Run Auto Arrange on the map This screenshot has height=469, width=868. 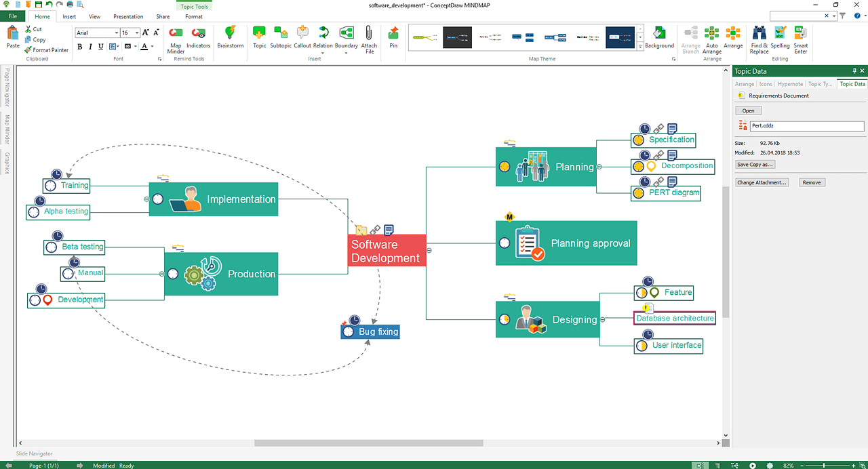[x=711, y=37]
